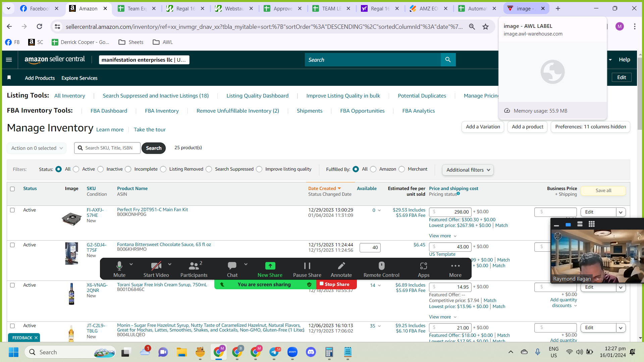Open Chrome's three-dot menu
This screenshot has height=362, width=644.
point(635,26)
